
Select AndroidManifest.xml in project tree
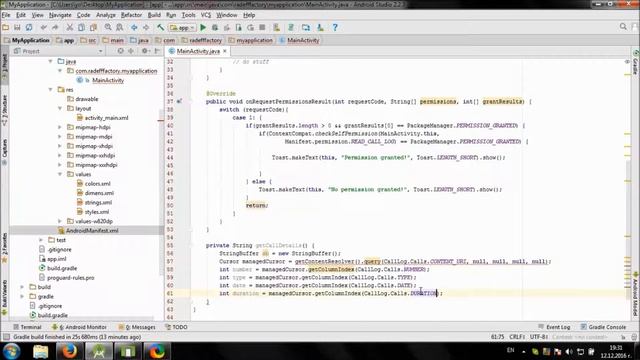(92, 230)
